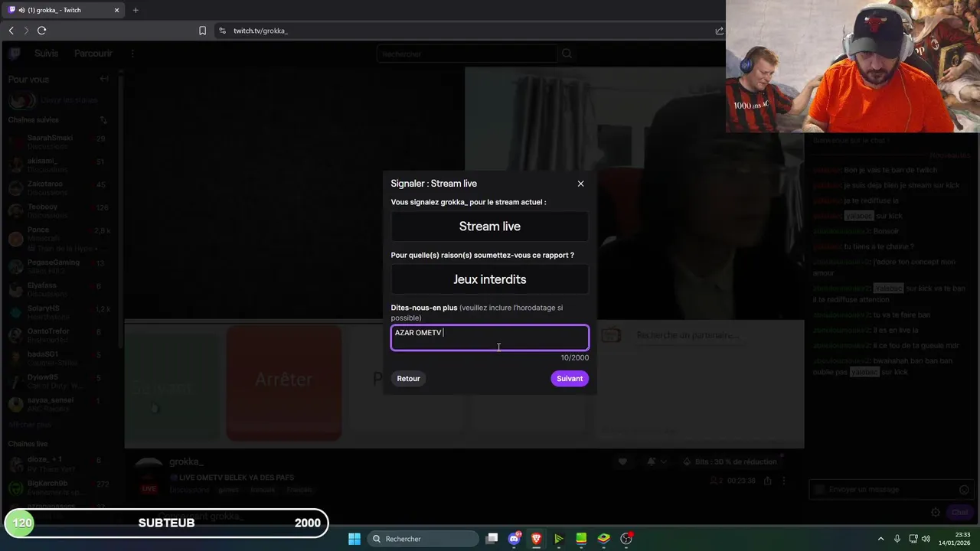
Task: Click the purple Chat send button
Action: click(x=959, y=513)
